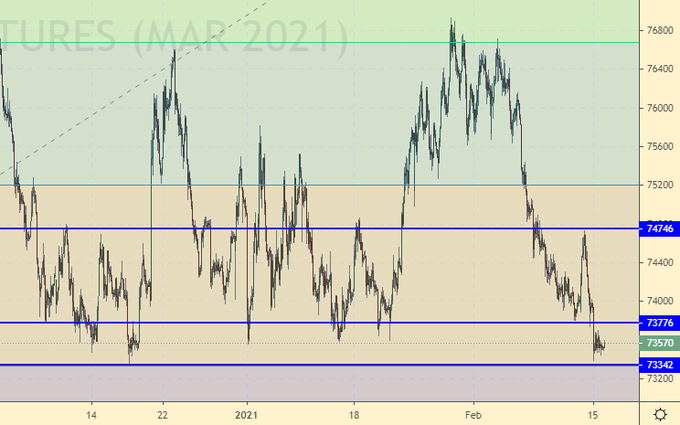Viewport: 680px width, 425px height.
Task: Select the 73776 blue price label
Action: [660, 323]
